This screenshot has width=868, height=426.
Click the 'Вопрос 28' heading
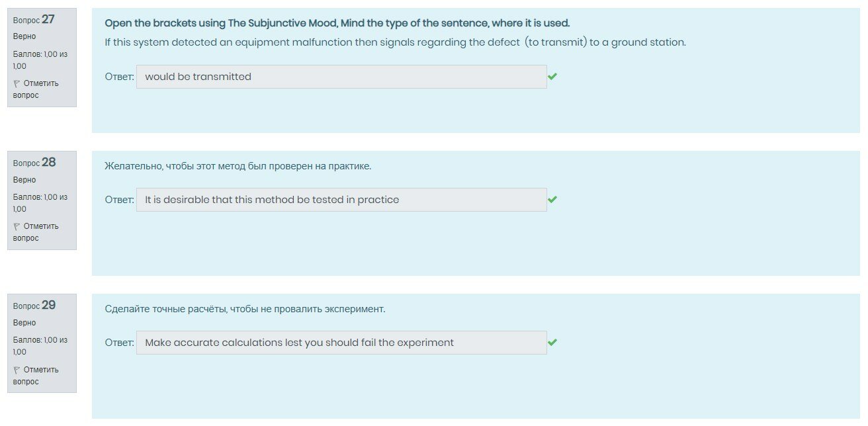[x=34, y=163]
